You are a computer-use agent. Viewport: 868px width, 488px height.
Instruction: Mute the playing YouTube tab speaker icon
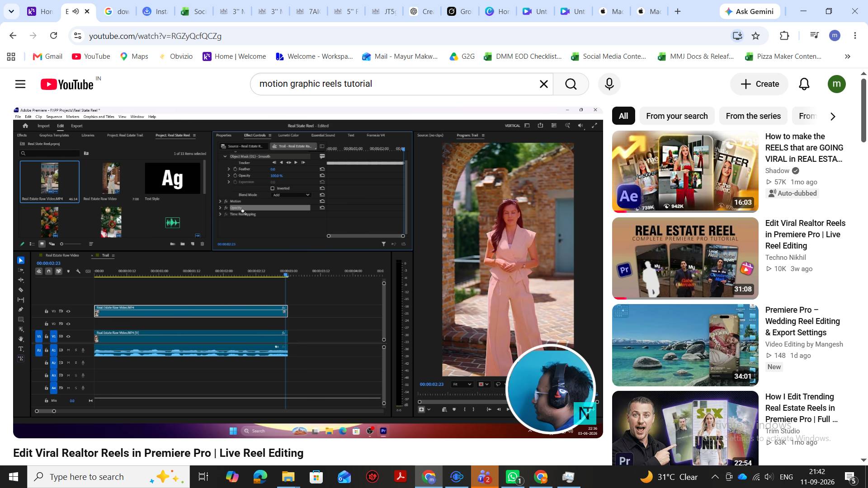click(x=75, y=11)
